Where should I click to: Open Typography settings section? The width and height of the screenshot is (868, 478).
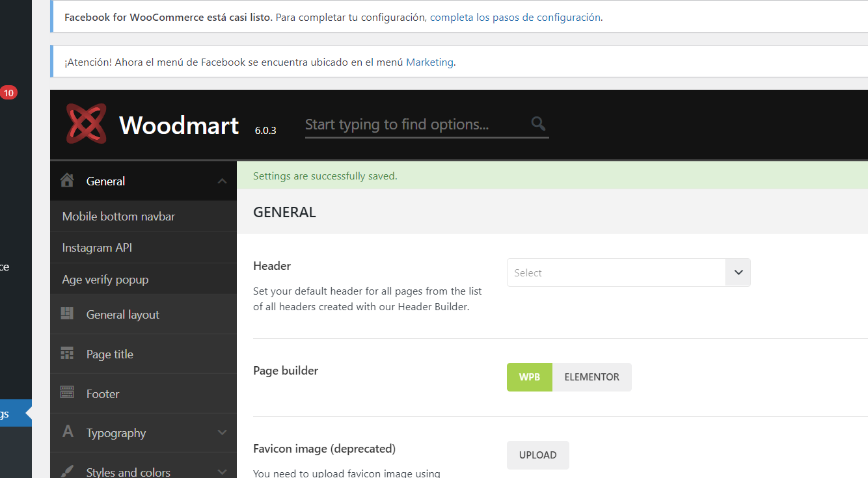pos(143,432)
